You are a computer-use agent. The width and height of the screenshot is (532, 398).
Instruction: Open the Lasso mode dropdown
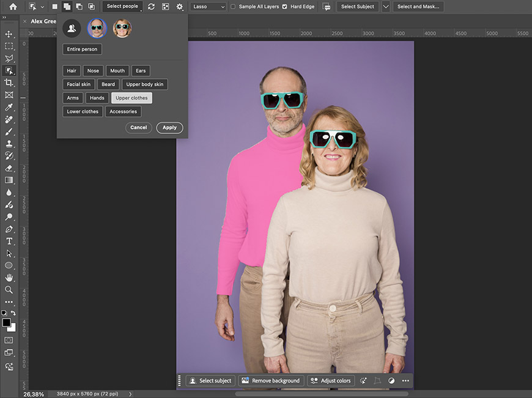(x=209, y=7)
